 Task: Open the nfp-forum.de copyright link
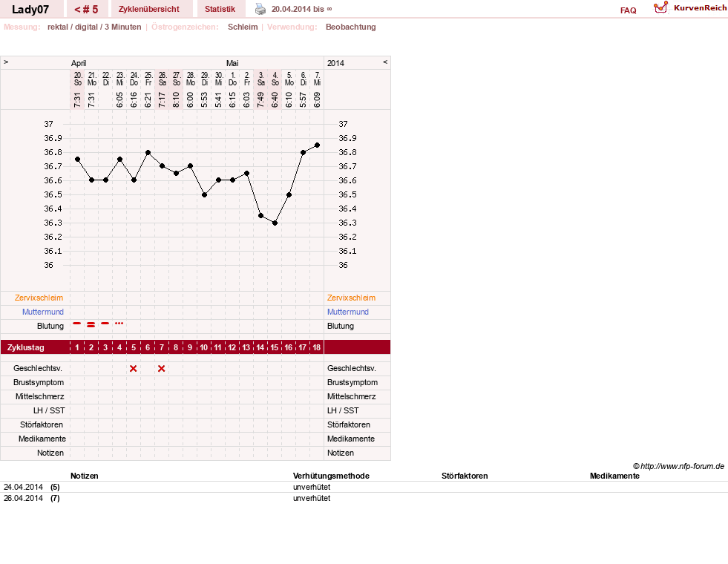[x=678, y=466]
